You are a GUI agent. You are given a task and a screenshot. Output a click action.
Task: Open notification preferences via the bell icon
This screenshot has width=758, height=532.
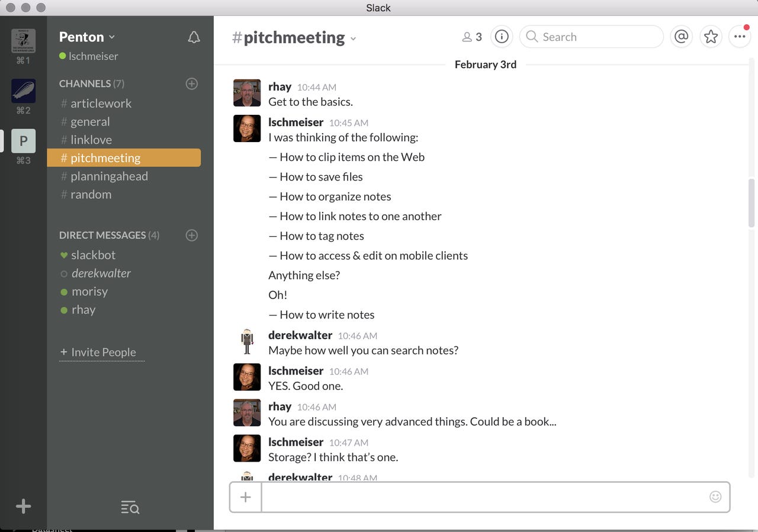point(194,37)
